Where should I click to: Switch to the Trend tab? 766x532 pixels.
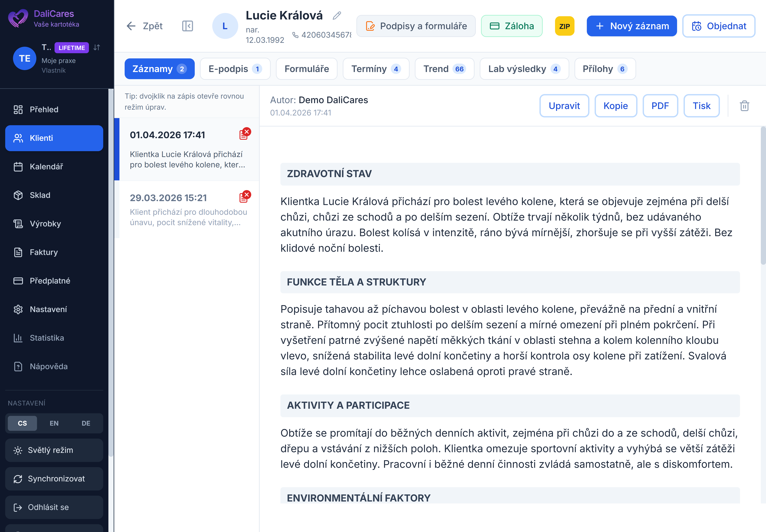point(445,69)
